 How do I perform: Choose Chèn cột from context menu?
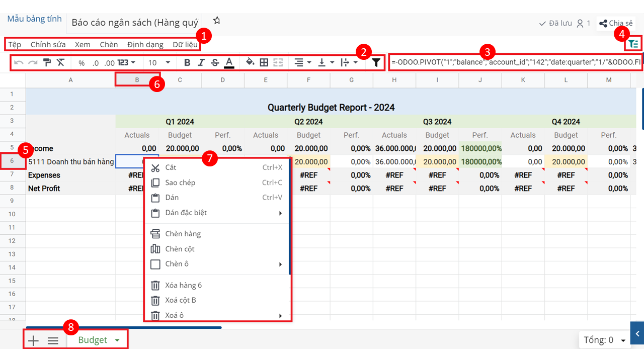coord(217,249)
